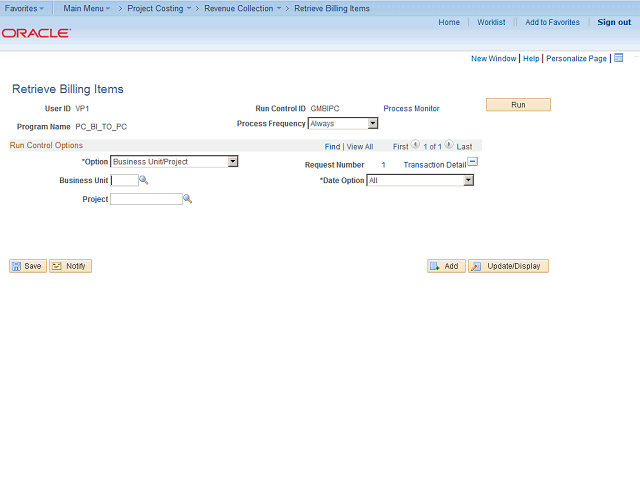Go to next row arrow icon
640x480 pixels.
449,144
